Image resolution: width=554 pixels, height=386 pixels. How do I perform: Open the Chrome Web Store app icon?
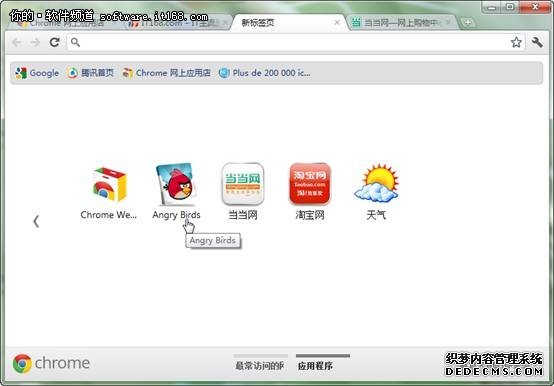109,184
